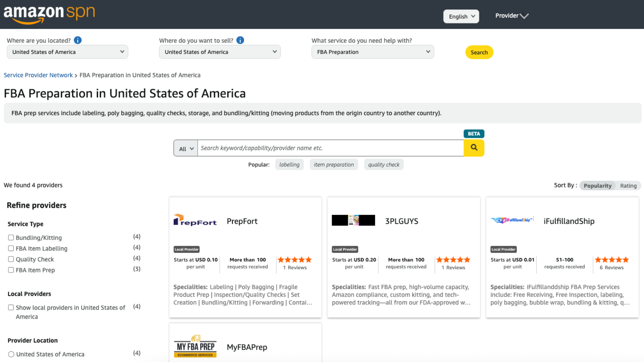Screen dimensions: 644x362
Task: Check the Quality Check filter
Action: click(x=11, y=259)
